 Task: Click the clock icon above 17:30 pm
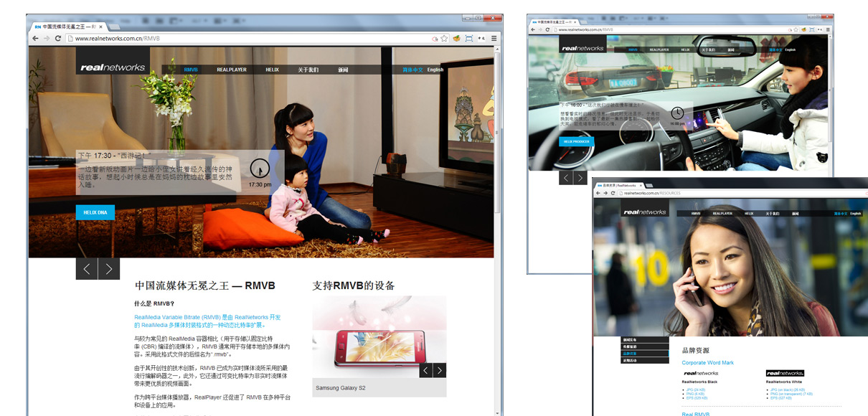pyautogui.click(x=260, y=168)
